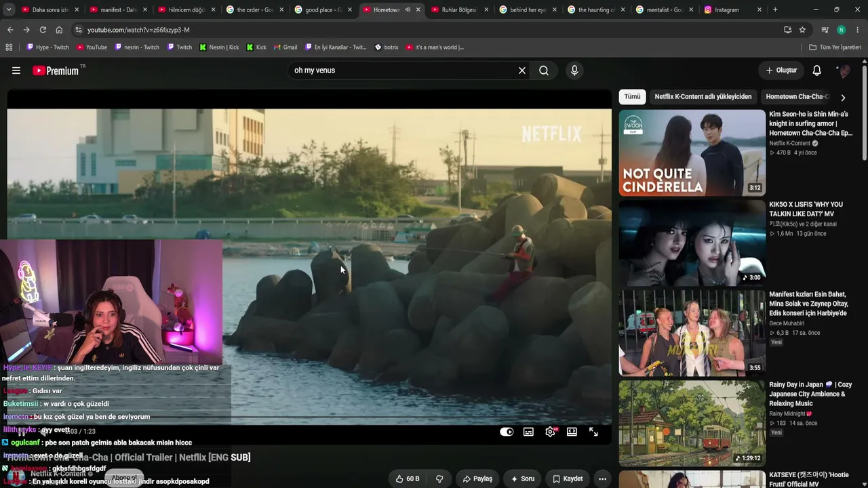Image resolution: width=868 pixels, height=488 pixels.
Task: Open a new browser tab
Action: [775, 9]
